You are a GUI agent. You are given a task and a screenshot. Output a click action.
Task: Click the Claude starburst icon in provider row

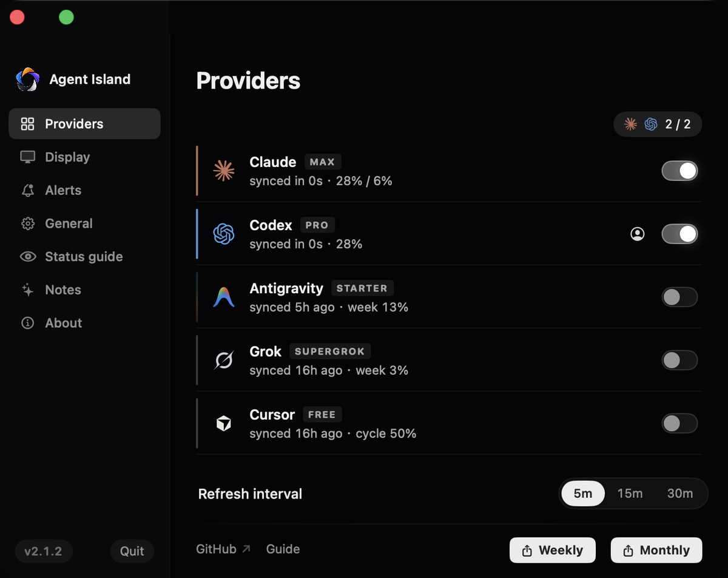tap(224, 171)
